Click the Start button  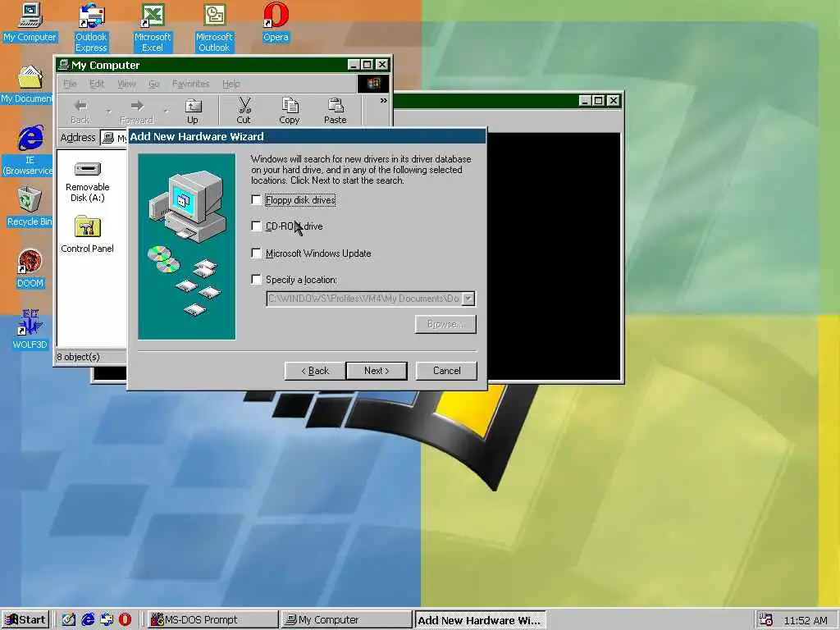coord(25,620)
